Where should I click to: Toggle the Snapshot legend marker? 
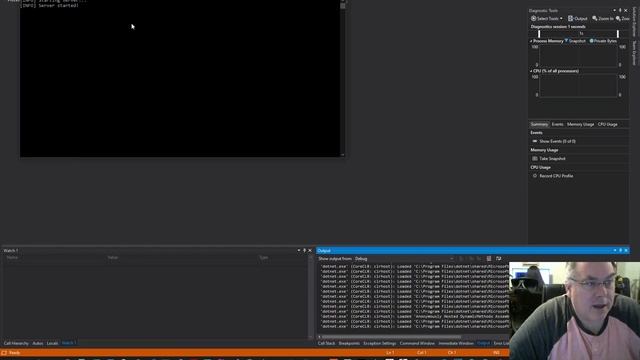[566, 41]
